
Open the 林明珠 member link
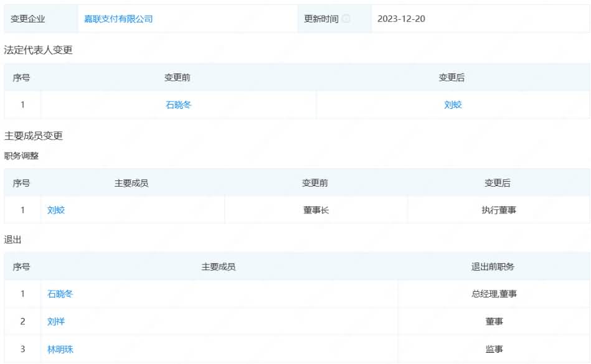pos(60,349)
